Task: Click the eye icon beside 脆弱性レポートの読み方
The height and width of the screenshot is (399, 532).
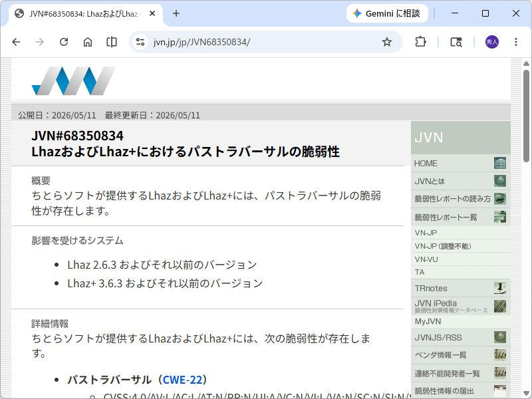Action: pyautogui.click(x=500, y=199)
